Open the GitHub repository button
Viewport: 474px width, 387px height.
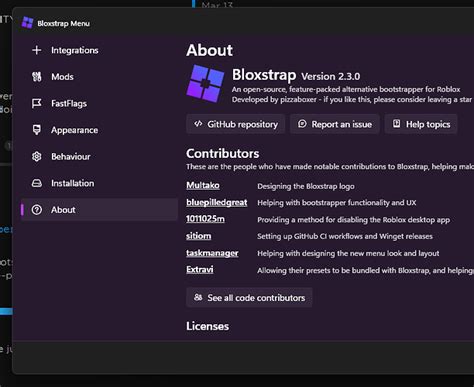tap(236, 124)
